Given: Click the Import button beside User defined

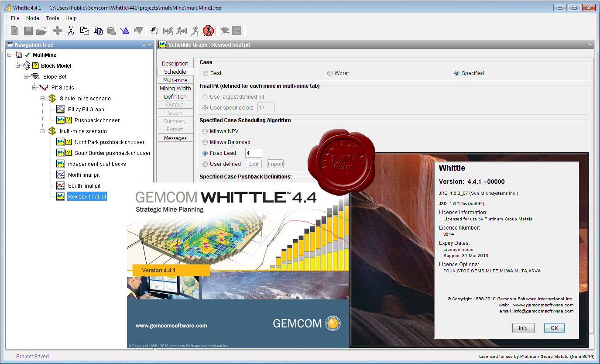Looking at the screenshot, I should tap(275, 164).
